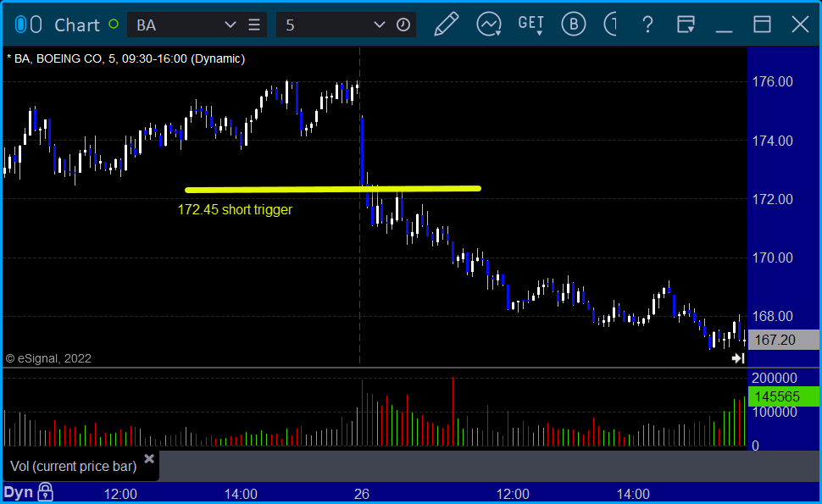The image size is (822, 504).
Task: Expand the interval dropdown arrow
Action: (x=379, y=25)
